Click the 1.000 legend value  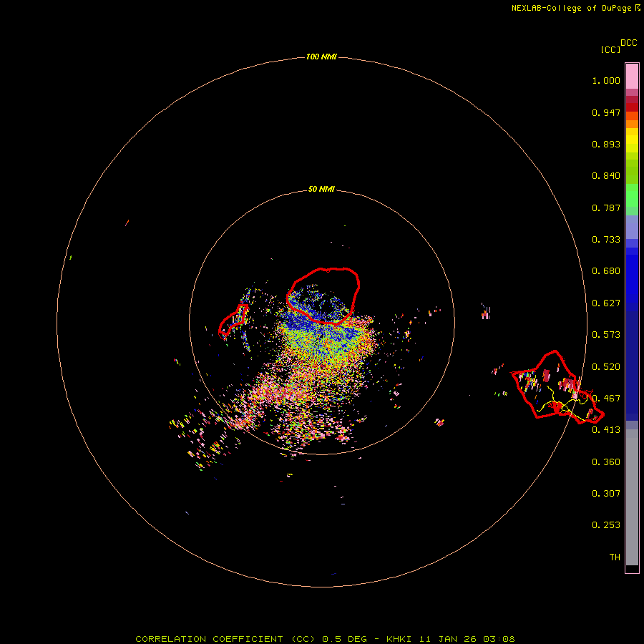coord(606,80)
